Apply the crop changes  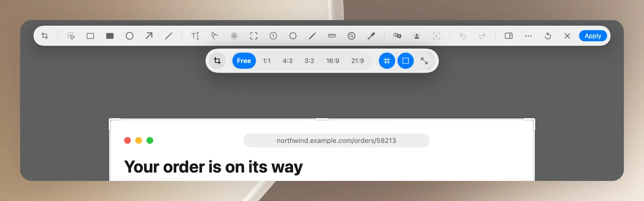(x=593, y=36)
